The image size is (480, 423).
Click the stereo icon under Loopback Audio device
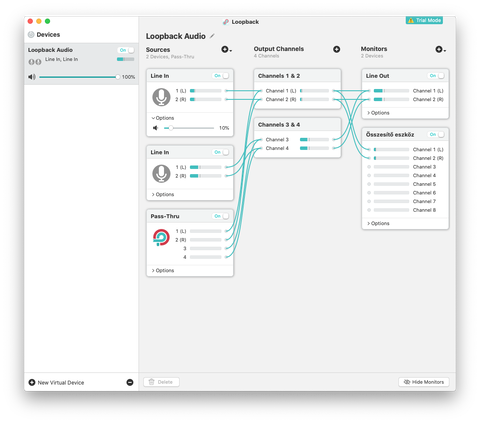[35, 62]
